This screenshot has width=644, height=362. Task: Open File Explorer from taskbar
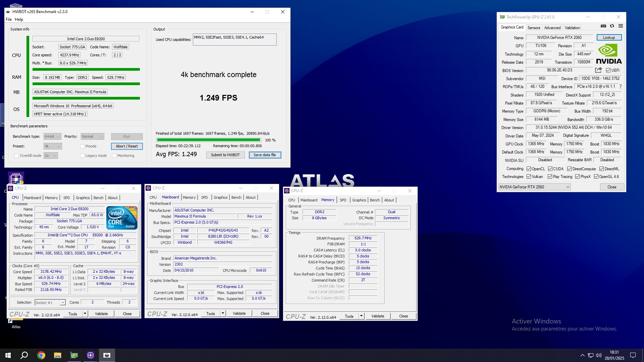coord(57,355)
